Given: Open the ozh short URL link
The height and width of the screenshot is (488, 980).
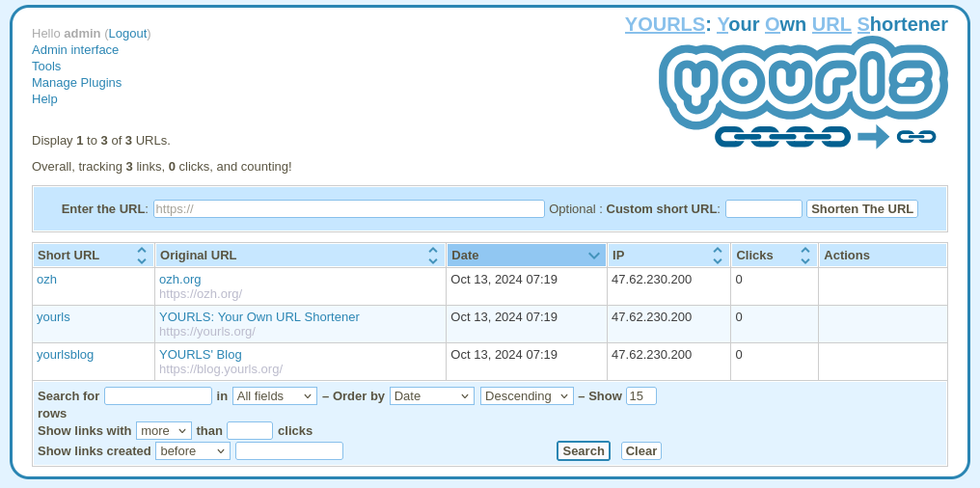Looking at the screenshot, I should point(47,280).
